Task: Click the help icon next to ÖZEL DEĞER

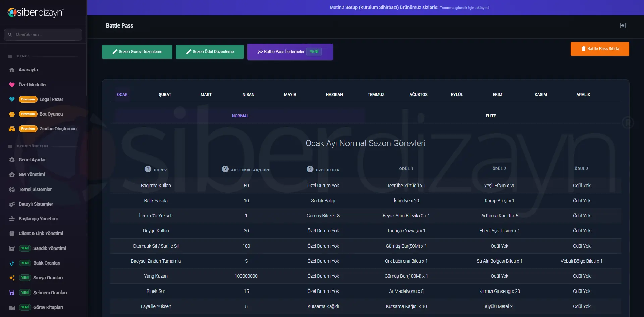Action: pyautogui.click(x=310, y=169)
